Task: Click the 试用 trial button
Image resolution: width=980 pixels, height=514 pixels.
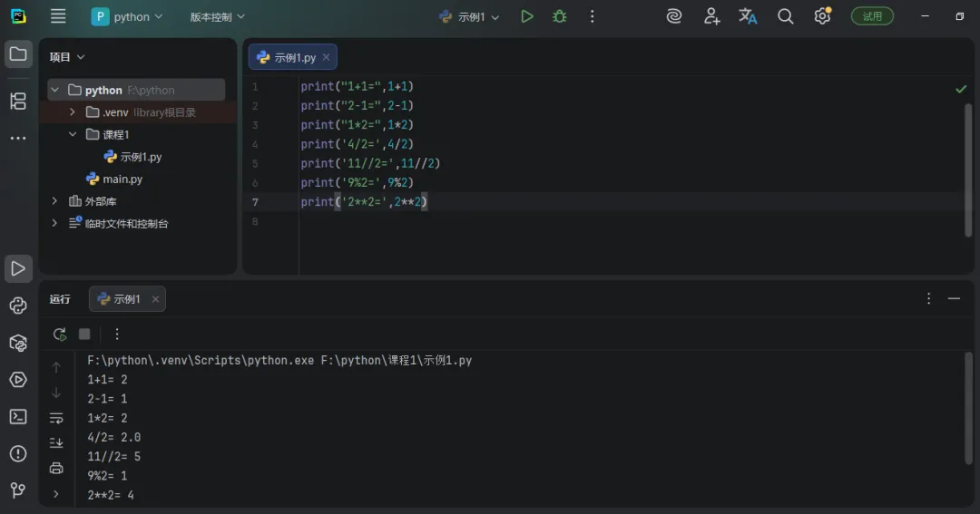Action: pos(872,16)
